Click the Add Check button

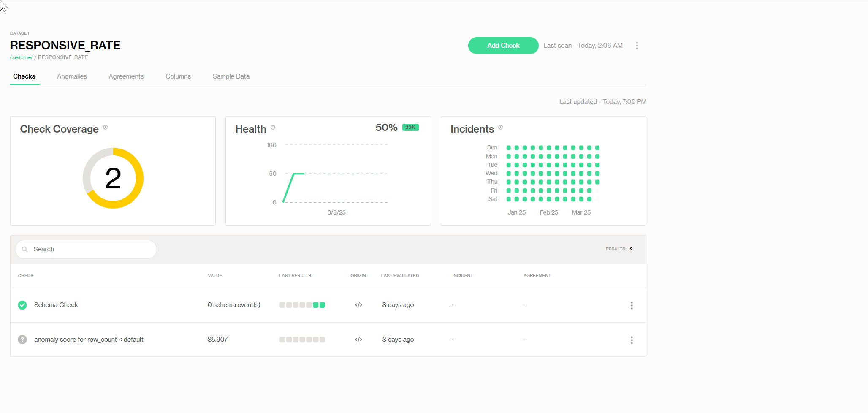[x=503, y=46]
